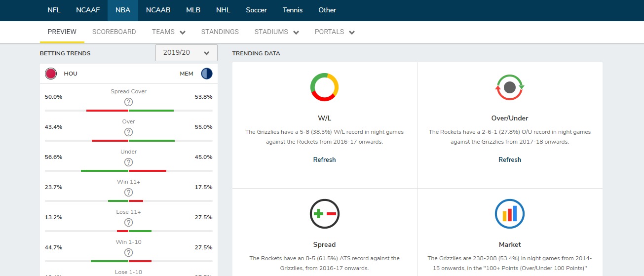Click the help icon under Win 11+

click(x=128, y=193)
